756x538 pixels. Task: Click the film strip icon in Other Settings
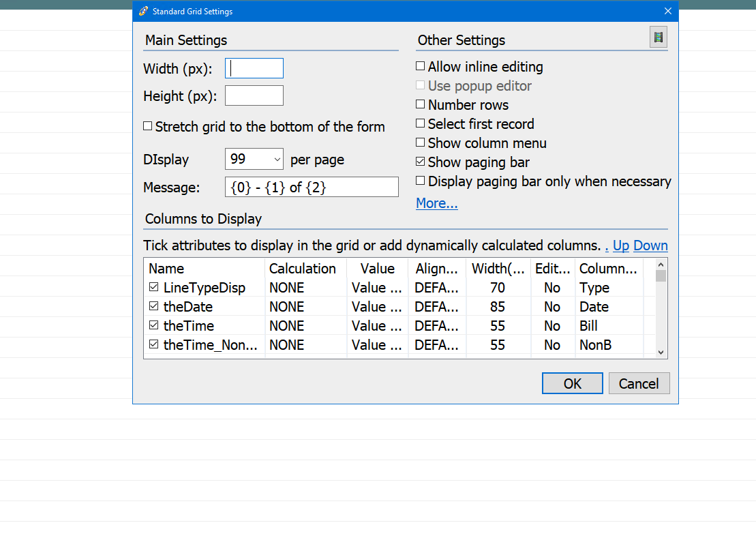tap(658, 37)
